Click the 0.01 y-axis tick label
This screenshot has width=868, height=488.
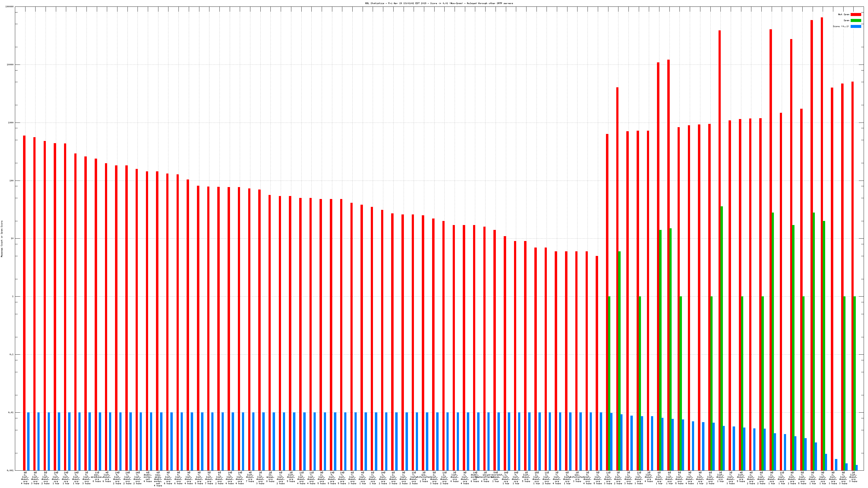[11, 412]
